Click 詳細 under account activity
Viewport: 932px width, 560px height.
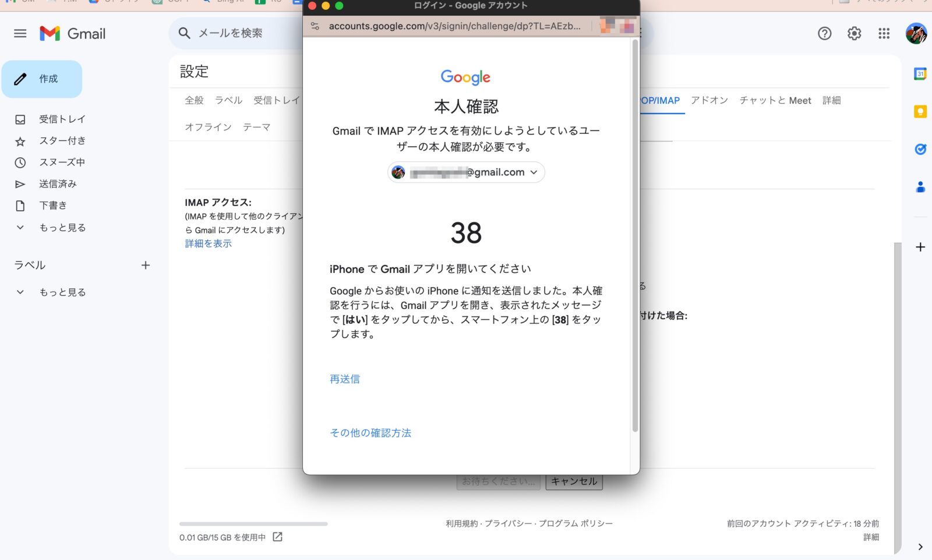coord(871,537)
